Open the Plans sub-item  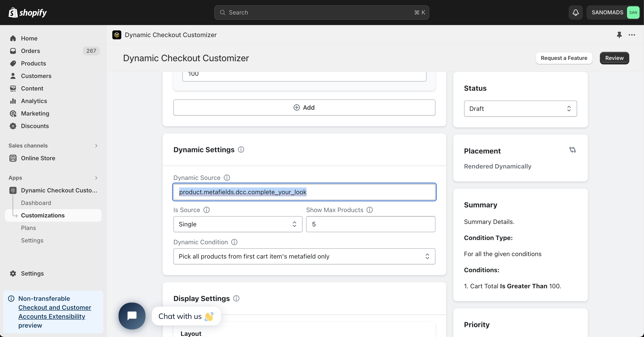28,228
